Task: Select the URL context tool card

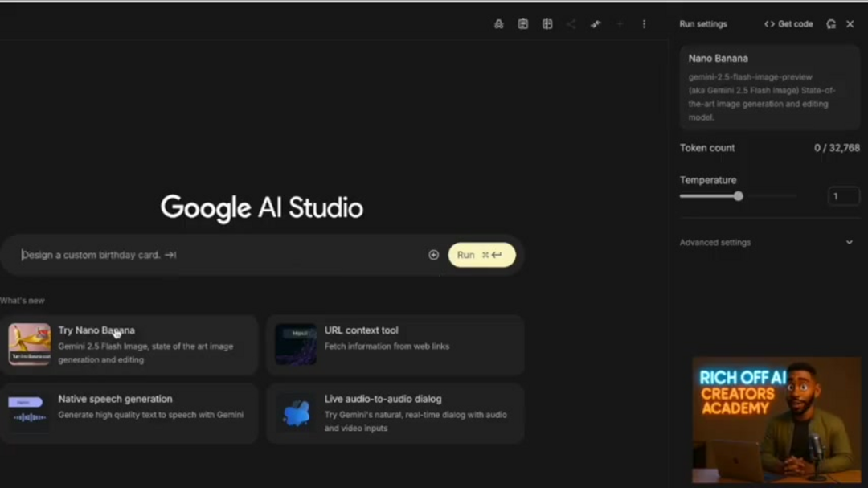Action: point(395,344)
